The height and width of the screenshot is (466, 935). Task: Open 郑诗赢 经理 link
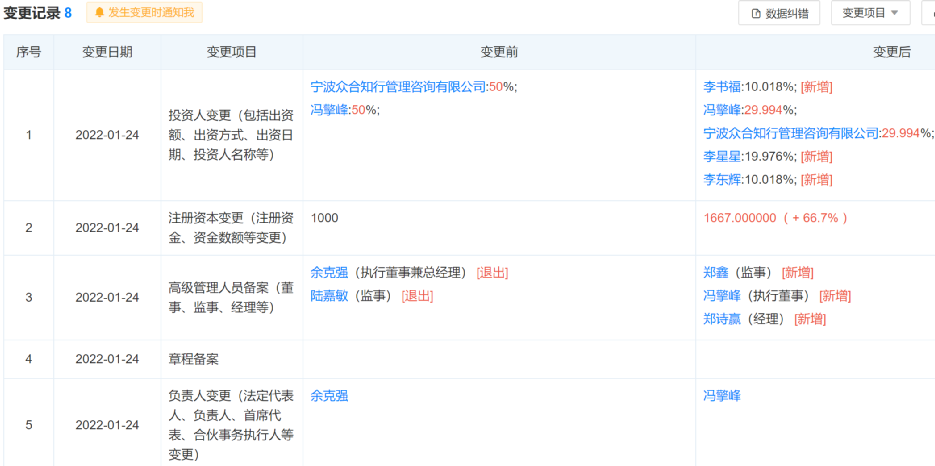point(722,319)
